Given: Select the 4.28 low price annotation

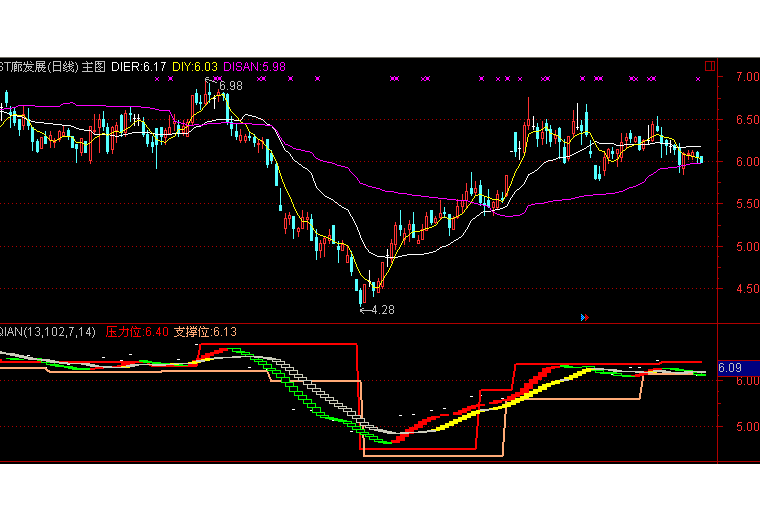Looking at the screenshot, I should point(382,310).
